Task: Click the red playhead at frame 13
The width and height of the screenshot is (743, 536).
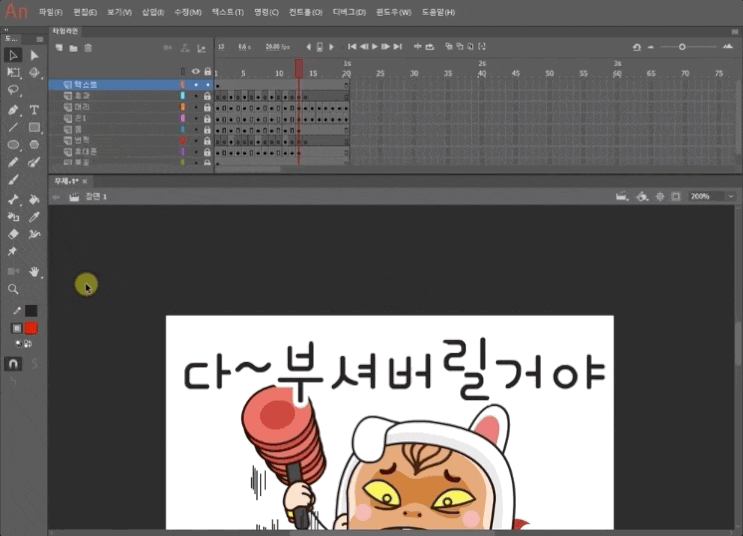Action: pos(299,68)
